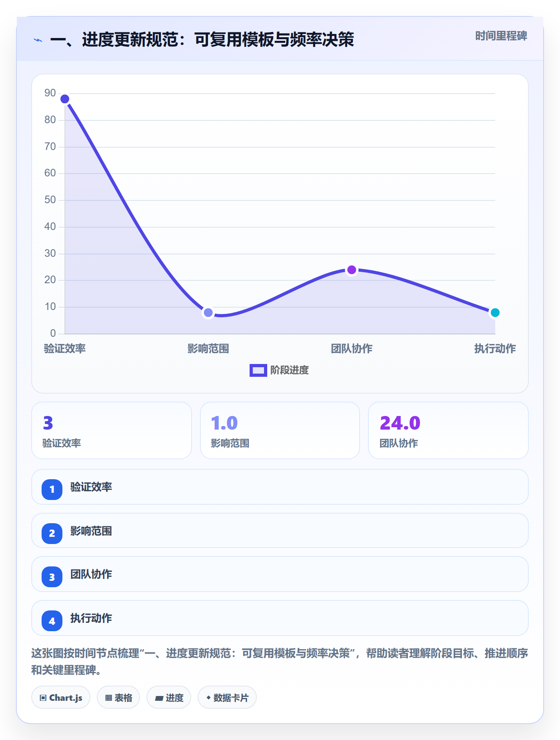Image resolution: width=560 pixels, height=740 pixels.
Task: Click the 验证效率 text in list row 1
Action: pos(91,487)
